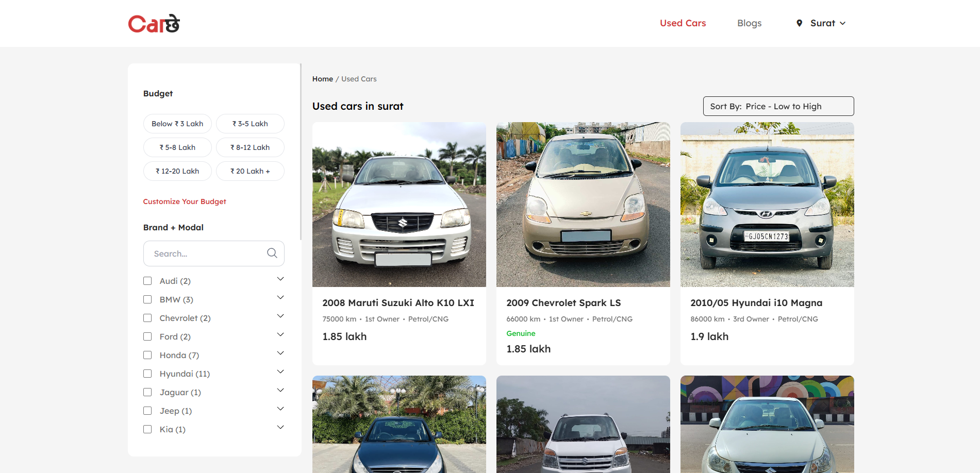
Task: Check the BMW (3) checkbox
Action: pyautogui.click(x=147, y=299)
